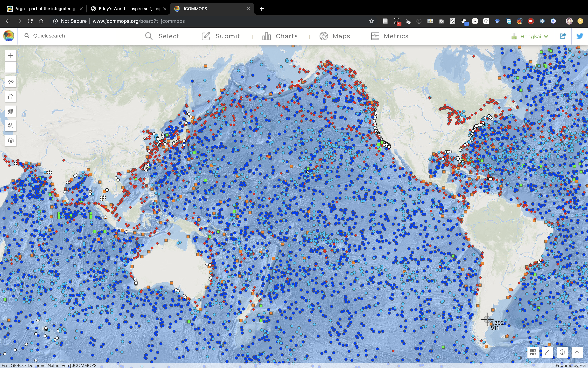
Task: Activate the pencil draw tool
Action: [548, 352]
